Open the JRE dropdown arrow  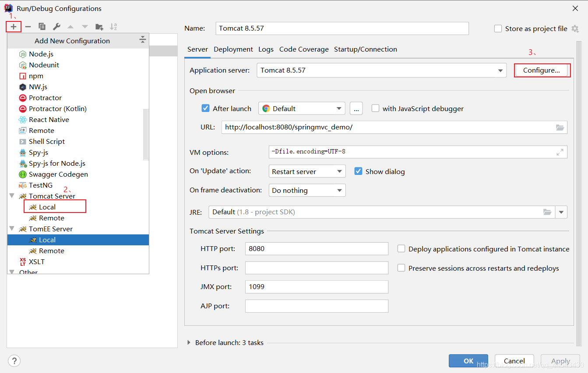click(x=561, y=212)
